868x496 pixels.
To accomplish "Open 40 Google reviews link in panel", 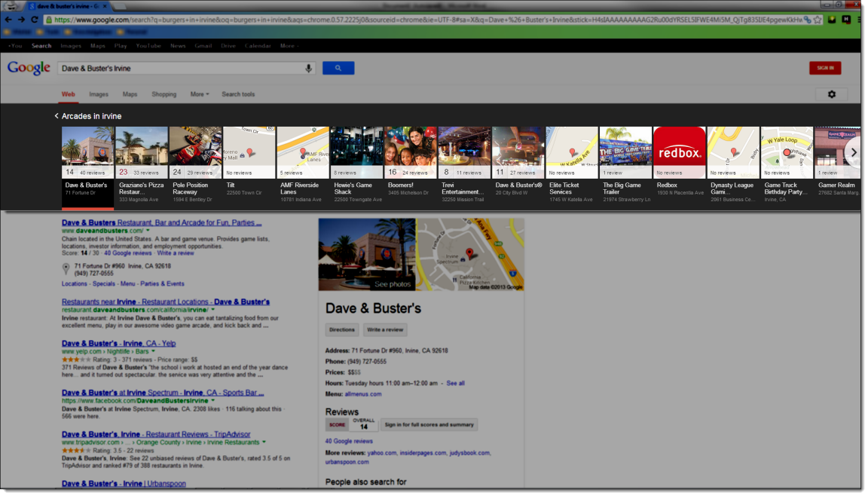I will tap(349, 441).
